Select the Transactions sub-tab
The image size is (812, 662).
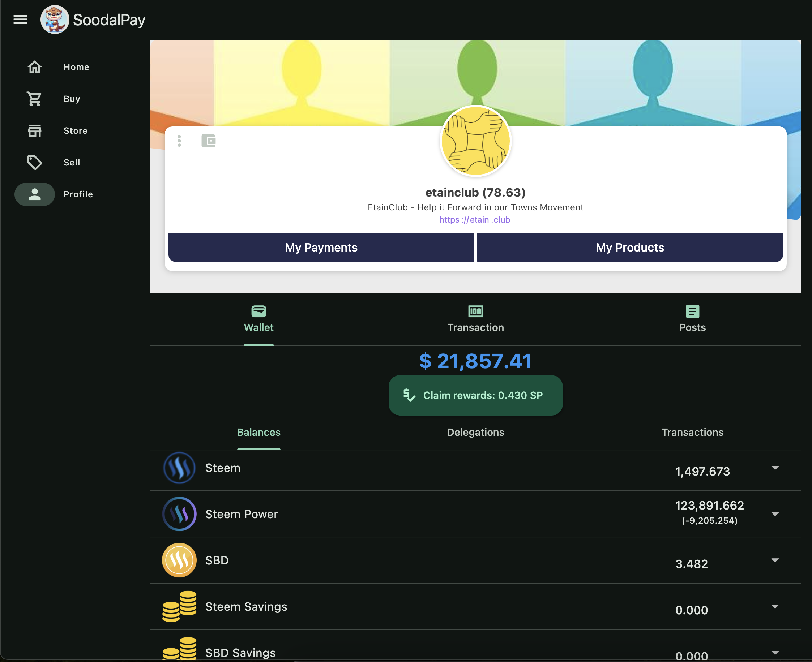(693, 432)
